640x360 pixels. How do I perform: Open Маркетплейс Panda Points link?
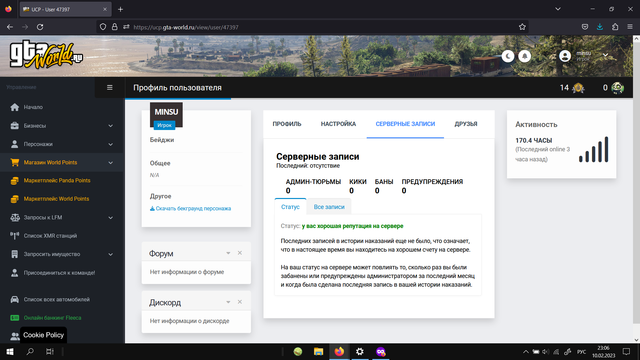57,180
